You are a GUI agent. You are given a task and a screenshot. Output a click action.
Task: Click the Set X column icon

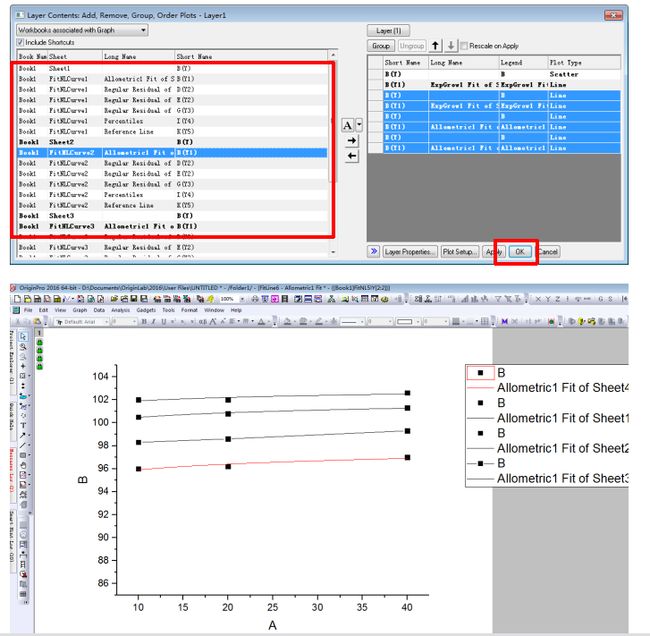point(538,299)
